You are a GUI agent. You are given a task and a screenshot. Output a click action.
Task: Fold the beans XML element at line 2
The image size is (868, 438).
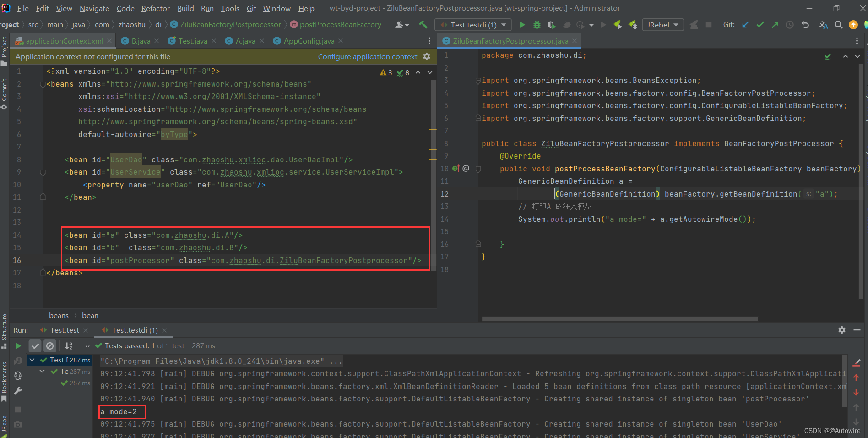coord(43,84)
